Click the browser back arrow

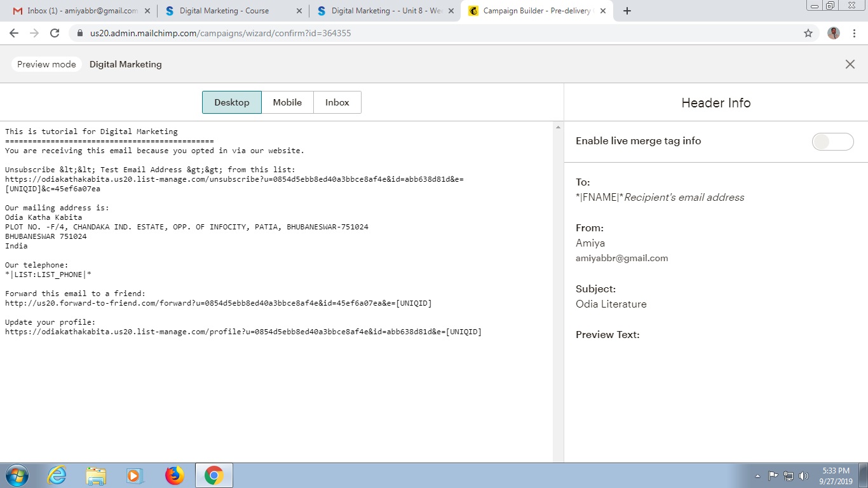tap(14, 33)
